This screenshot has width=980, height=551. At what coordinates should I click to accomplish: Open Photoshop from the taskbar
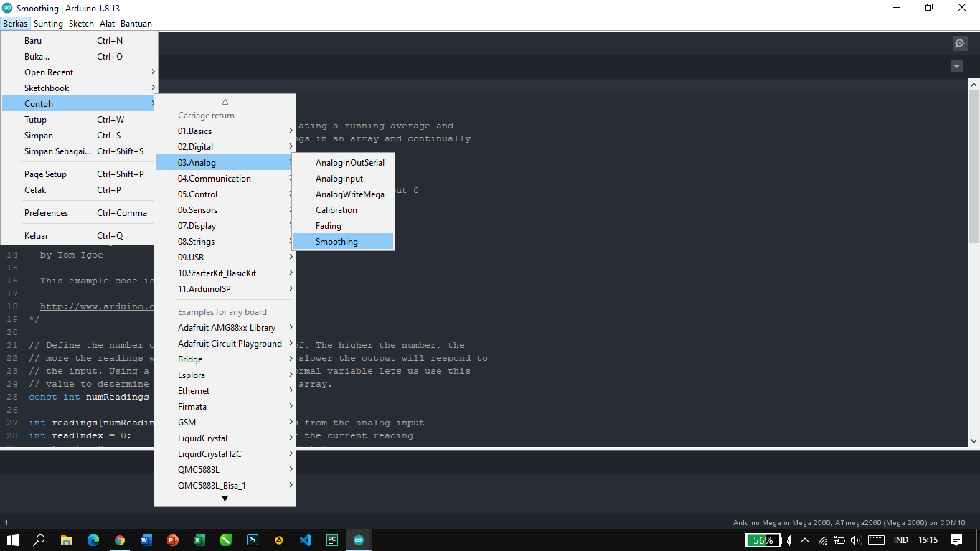pos(253,540)
